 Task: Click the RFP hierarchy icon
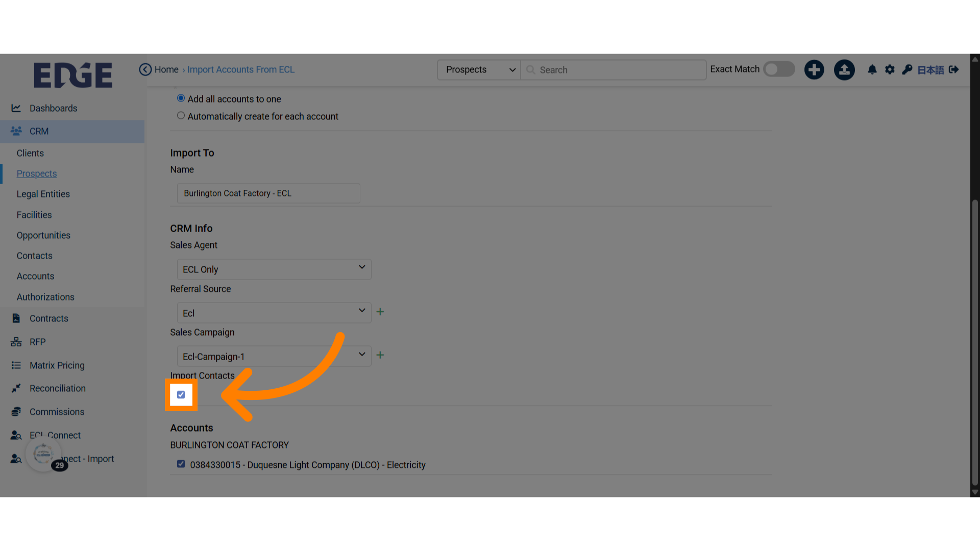(x=16, y=342)
